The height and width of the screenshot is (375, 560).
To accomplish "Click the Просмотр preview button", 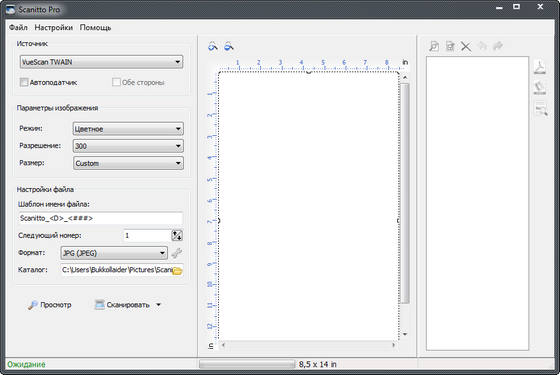I will click(x=50, y=305).
